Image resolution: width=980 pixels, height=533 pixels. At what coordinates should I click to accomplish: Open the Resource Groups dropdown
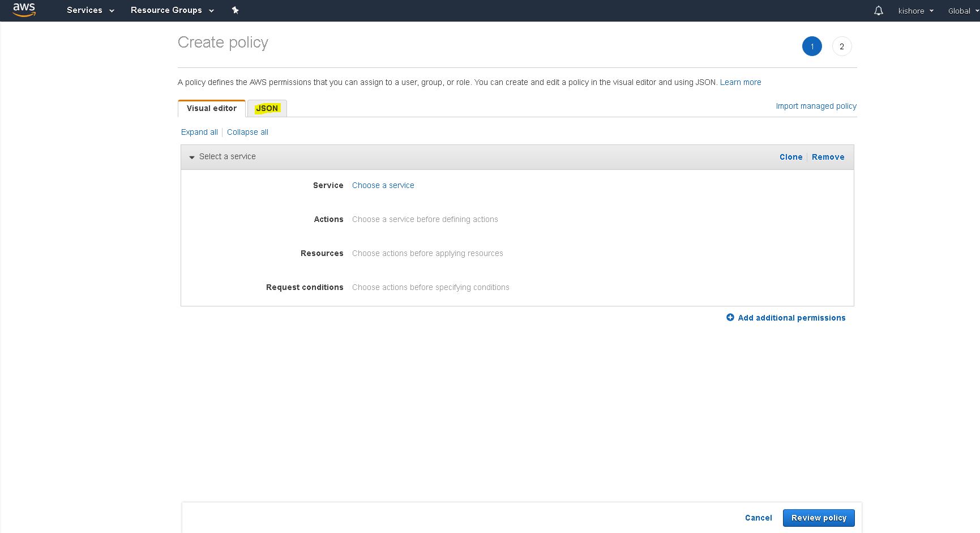tap(172, 10)
